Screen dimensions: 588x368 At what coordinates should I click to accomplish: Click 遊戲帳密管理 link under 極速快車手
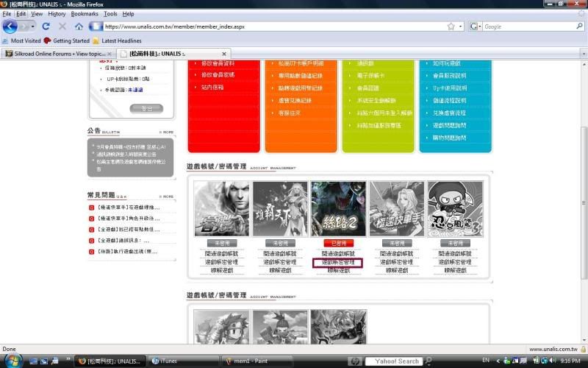click(x=397, y=262)
